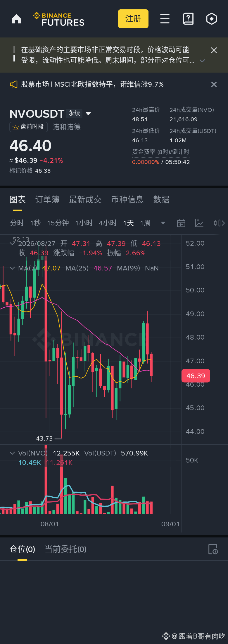
Task: Tap the 50K volume axis label
Action: click(x=192, y=460)
